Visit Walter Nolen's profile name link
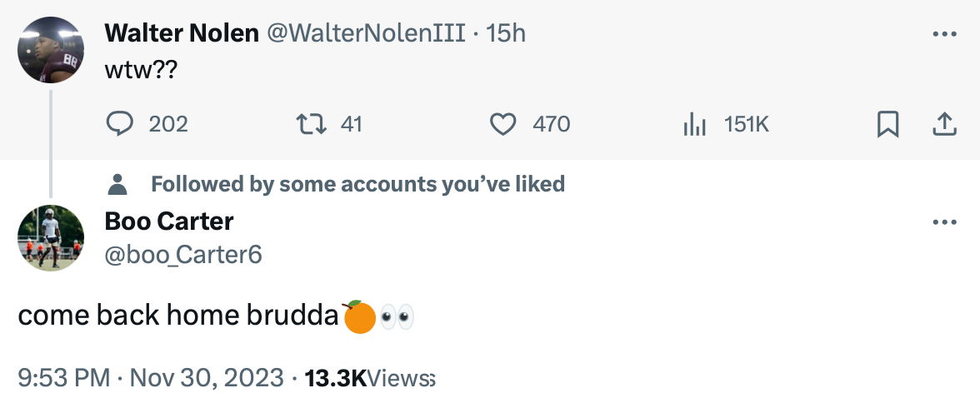This screenshot has width=980, height=403. [182, 32]
